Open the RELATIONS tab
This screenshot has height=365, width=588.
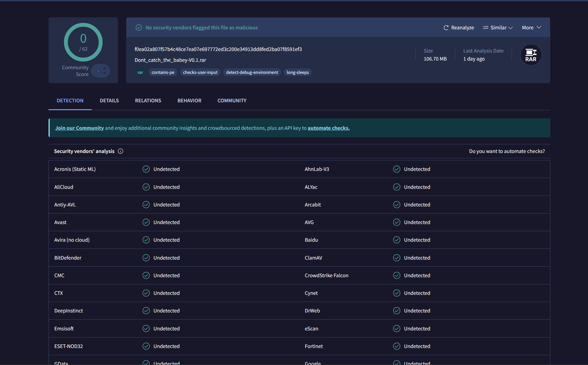point(148,100)
